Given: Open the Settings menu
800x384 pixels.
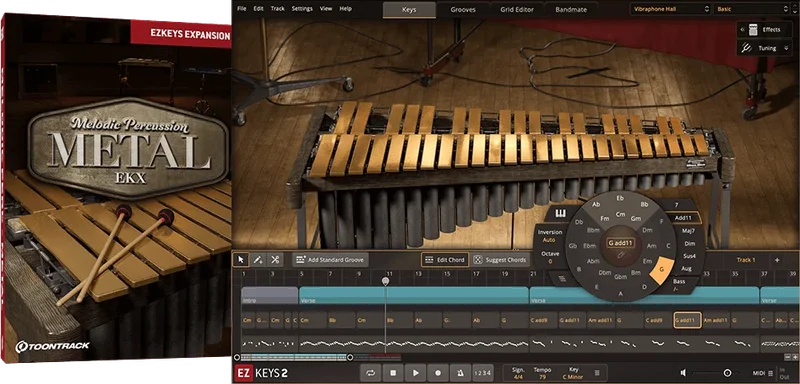Looking at the screenshot, I should tap(302, 9).
